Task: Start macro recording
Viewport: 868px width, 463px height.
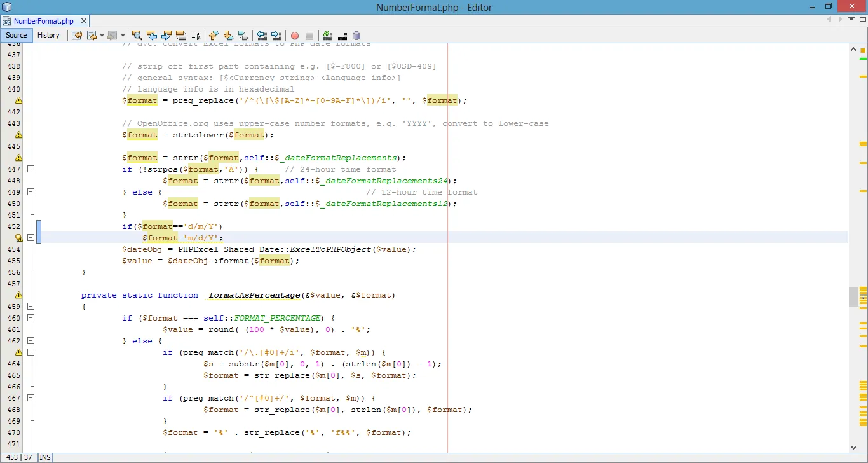Action: pos(294,36)
